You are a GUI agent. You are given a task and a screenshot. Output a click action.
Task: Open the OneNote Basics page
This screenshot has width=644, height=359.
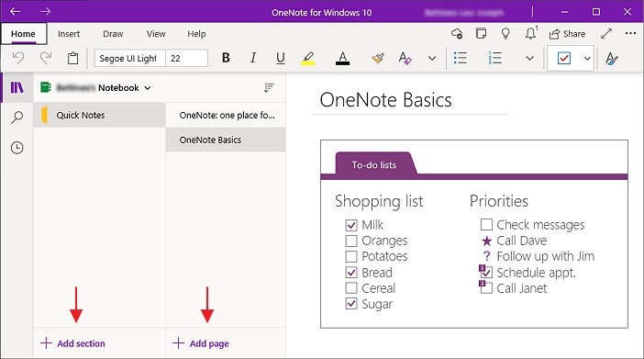226,140
